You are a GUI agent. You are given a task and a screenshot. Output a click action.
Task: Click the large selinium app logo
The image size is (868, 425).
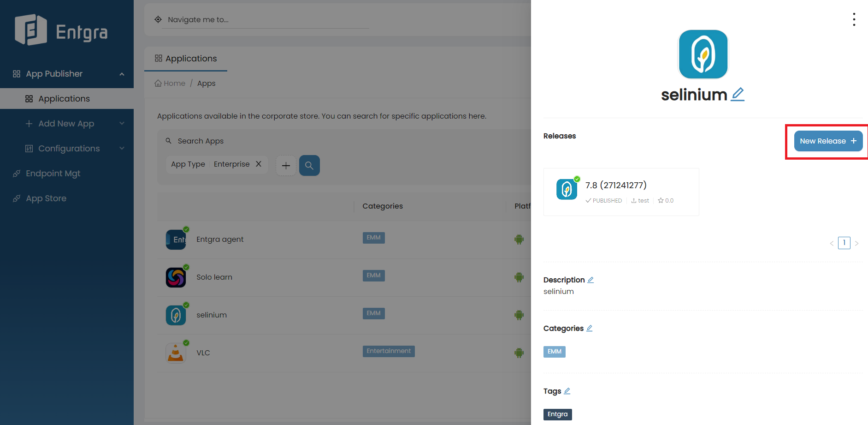pyautogui.click(x=703, y=54)
